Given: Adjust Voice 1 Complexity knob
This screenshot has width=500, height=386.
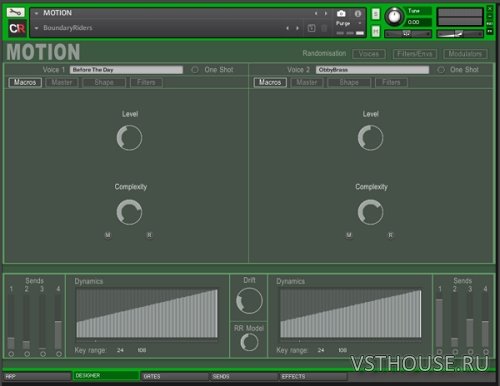Looking at the screenshot, I should [x=129, y=212].
